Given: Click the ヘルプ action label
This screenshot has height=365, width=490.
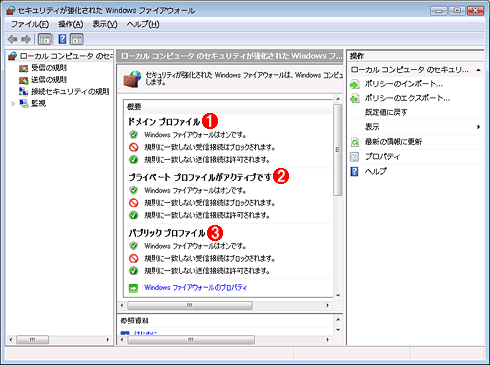Looking at the screenshot, I should 376,171.
